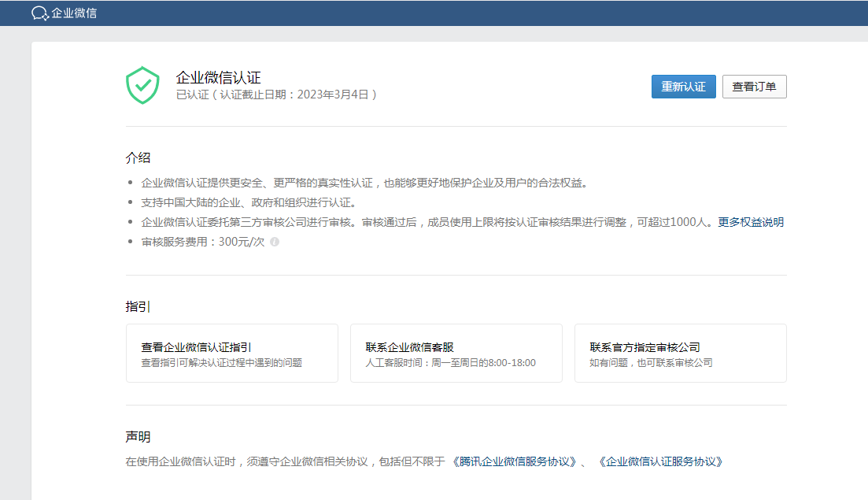
Task: Click the 审核服务费用：300元/次 text
Action: tap(202, 242)
